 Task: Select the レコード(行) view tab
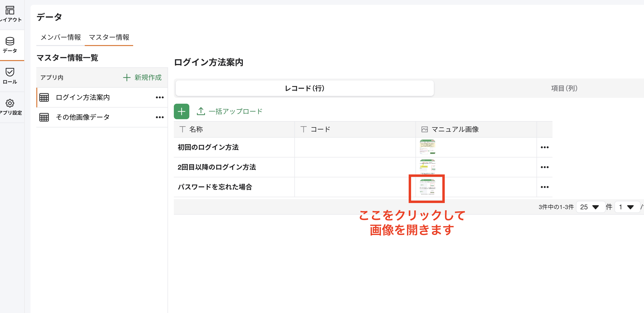pos(304,88)
